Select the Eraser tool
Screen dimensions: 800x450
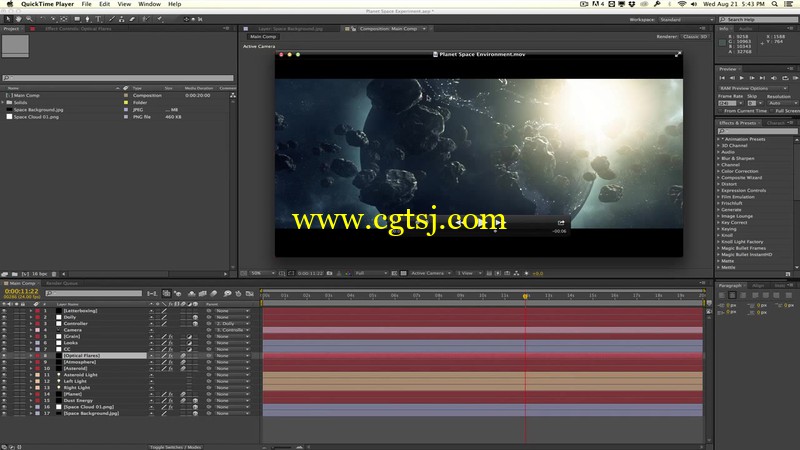tap(132, 19)
